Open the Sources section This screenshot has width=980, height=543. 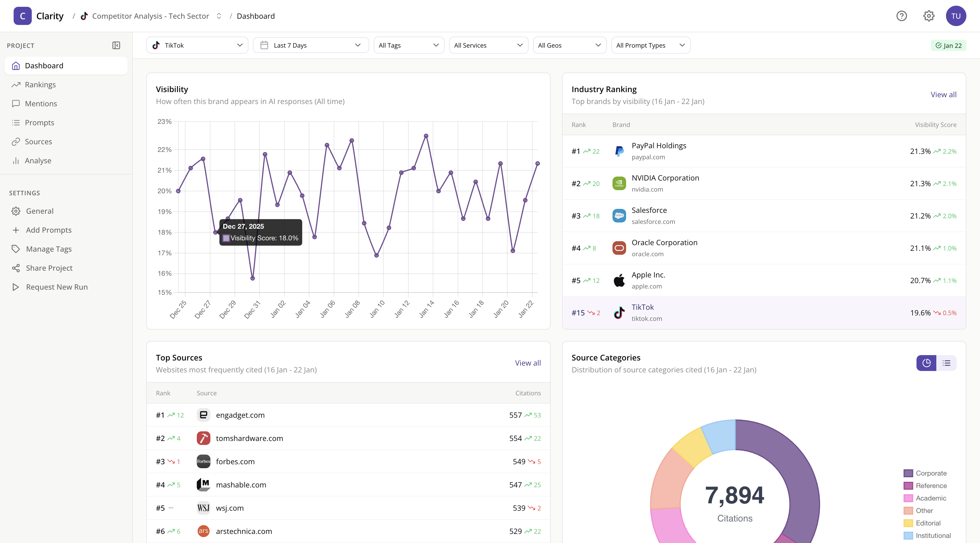point(38,141)
